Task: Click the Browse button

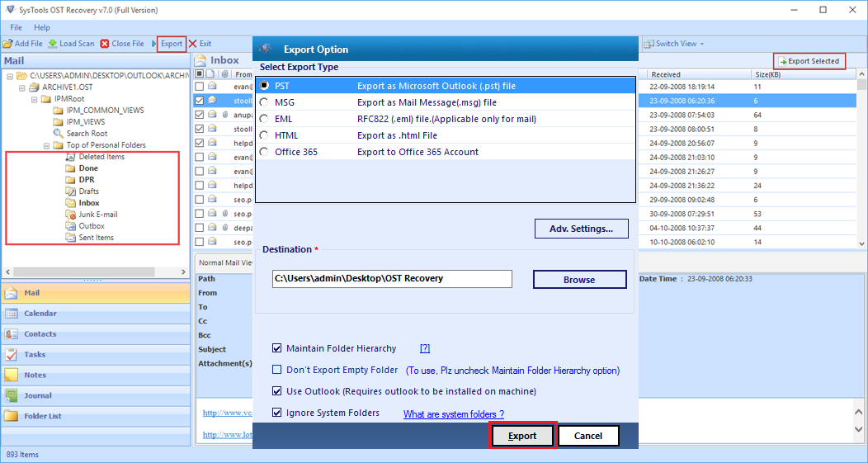Action: pyautogui.click(x=579, y=280)
